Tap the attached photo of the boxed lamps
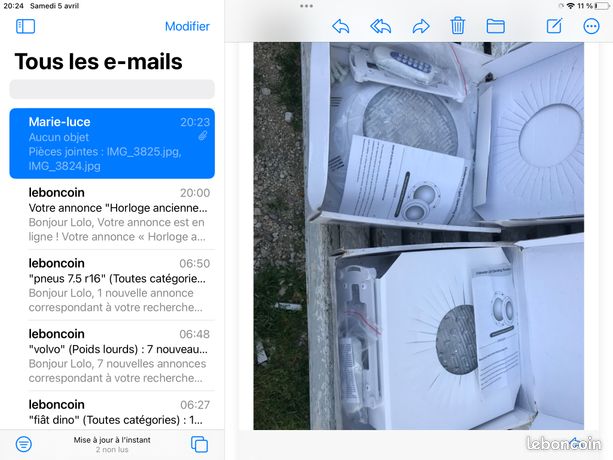This screenshot has width=613, height=460. click(x=419, y=236)
